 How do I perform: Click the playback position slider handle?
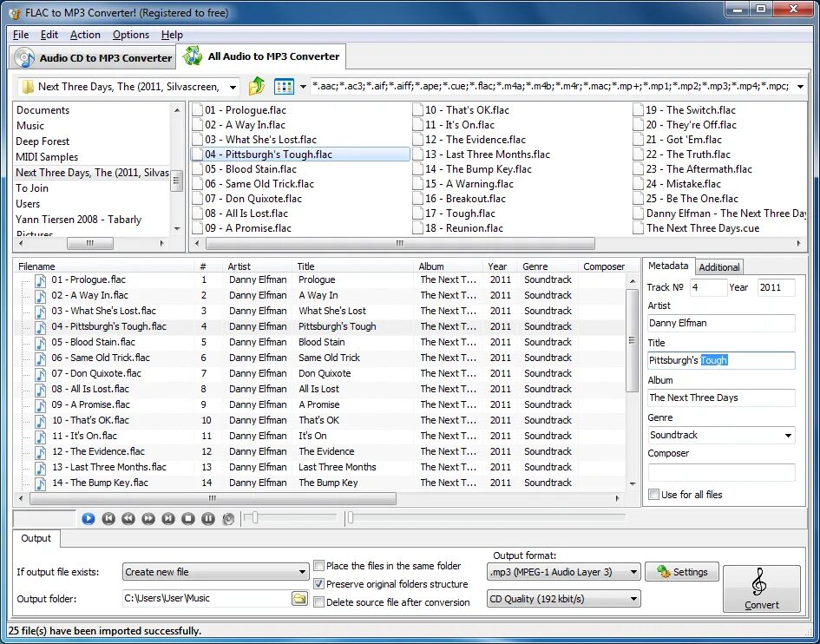(351, 518)
